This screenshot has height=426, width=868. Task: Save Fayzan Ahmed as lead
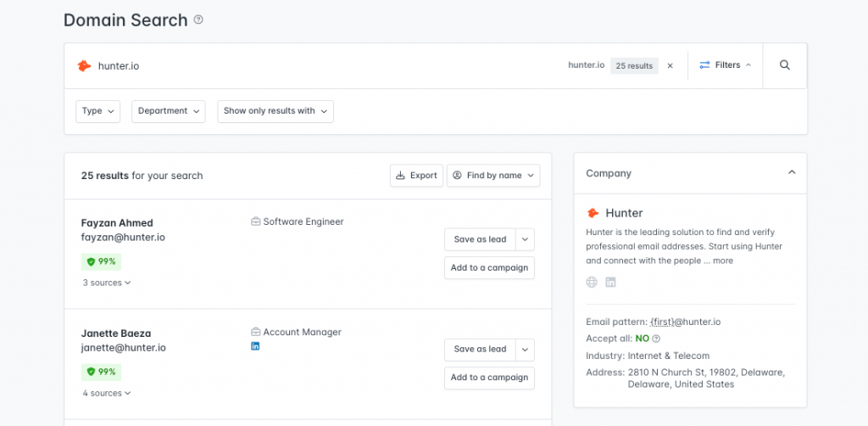480,239
